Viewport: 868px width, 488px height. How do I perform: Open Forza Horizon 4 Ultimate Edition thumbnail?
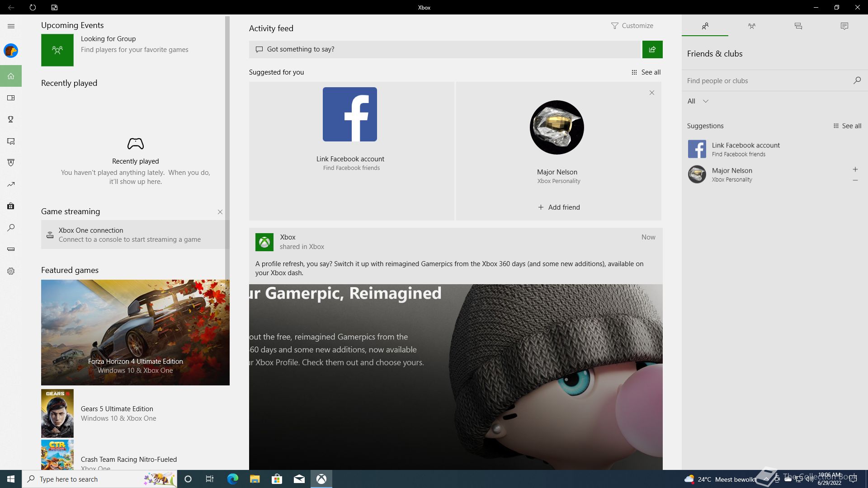135,333
